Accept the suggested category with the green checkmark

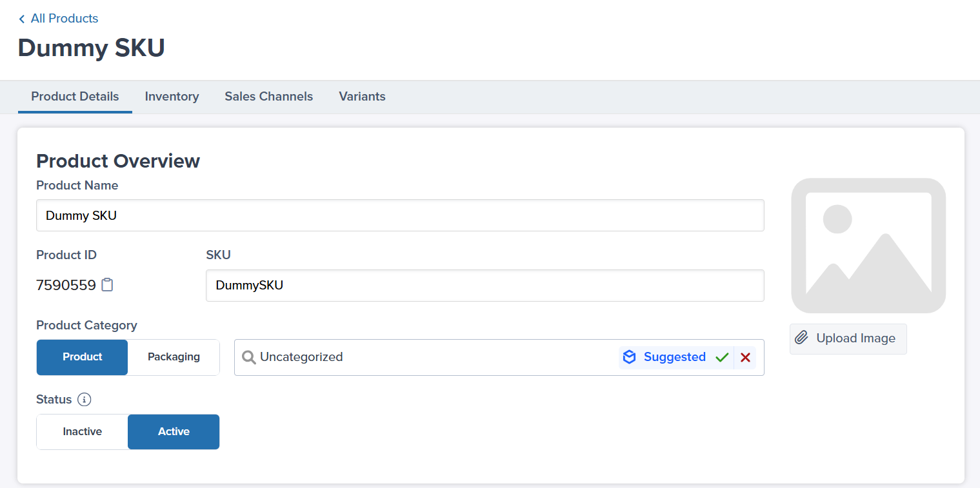(x=722, y=357)
